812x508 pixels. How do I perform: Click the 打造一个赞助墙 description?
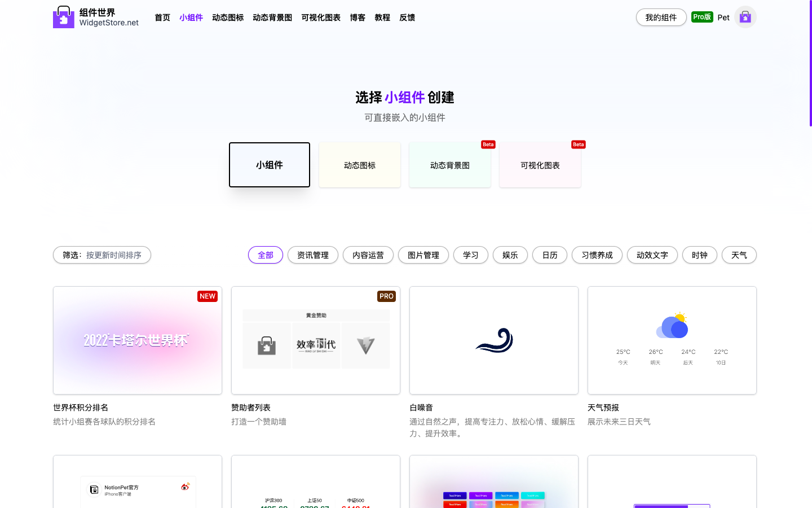pos(259,422)
